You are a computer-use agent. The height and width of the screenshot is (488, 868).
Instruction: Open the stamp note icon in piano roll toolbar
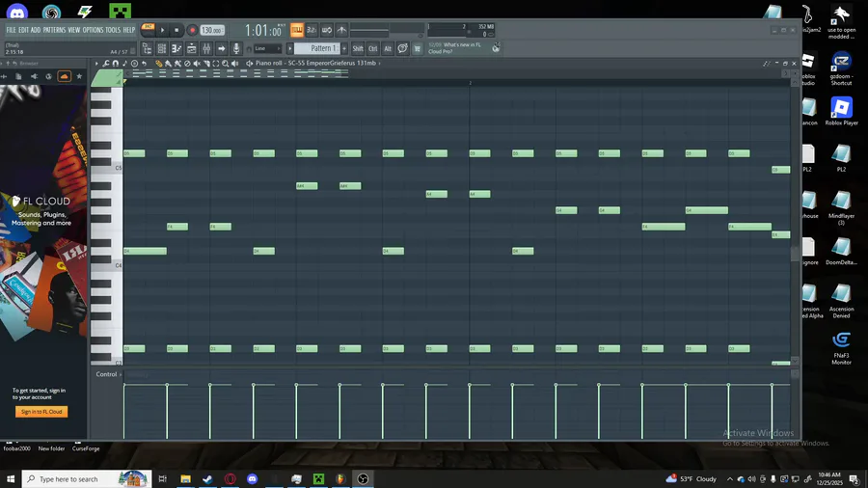(x=124, y=63)
